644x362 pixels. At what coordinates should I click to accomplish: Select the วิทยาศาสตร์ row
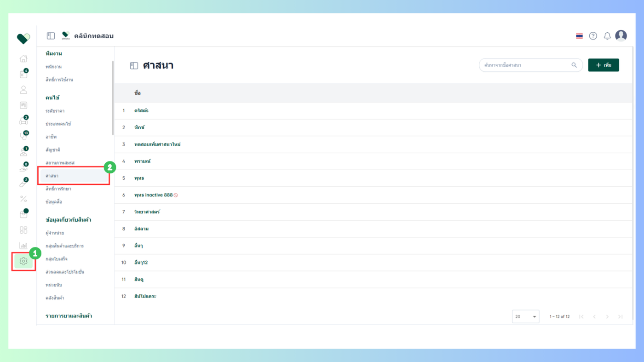click(x=373, y=212)
